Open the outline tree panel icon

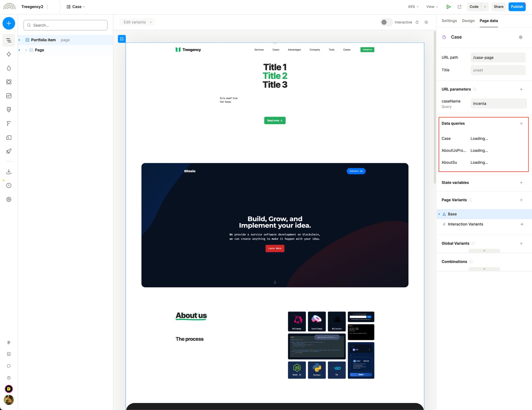pyautogui.click(x=9, y=40)
